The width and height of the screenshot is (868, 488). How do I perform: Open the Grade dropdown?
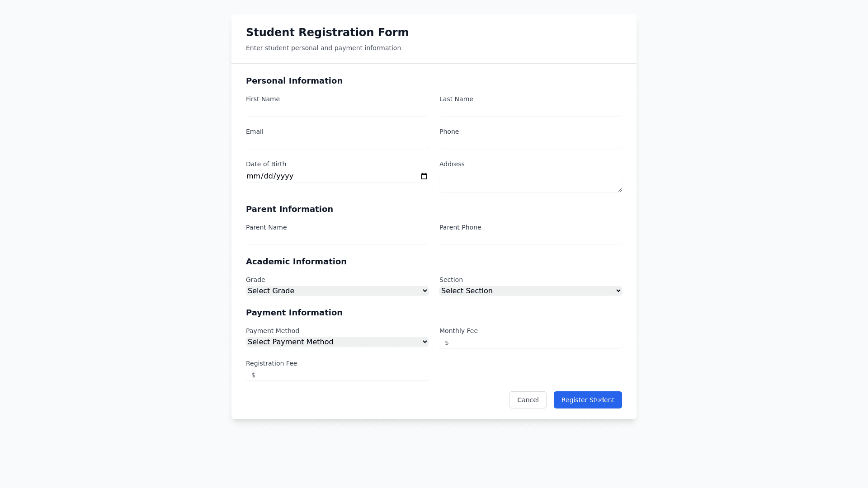click(337, 291)
